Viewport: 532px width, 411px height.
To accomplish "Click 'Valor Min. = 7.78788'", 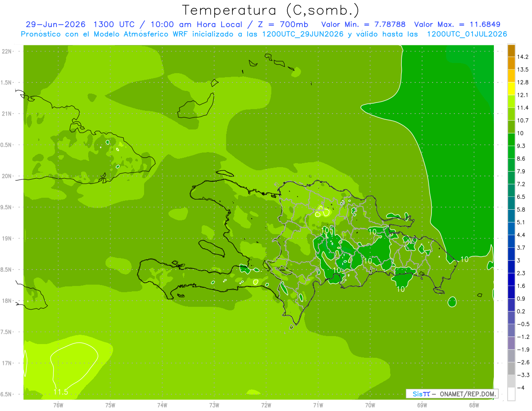I will pyautogui.click(x=364, y=24).
